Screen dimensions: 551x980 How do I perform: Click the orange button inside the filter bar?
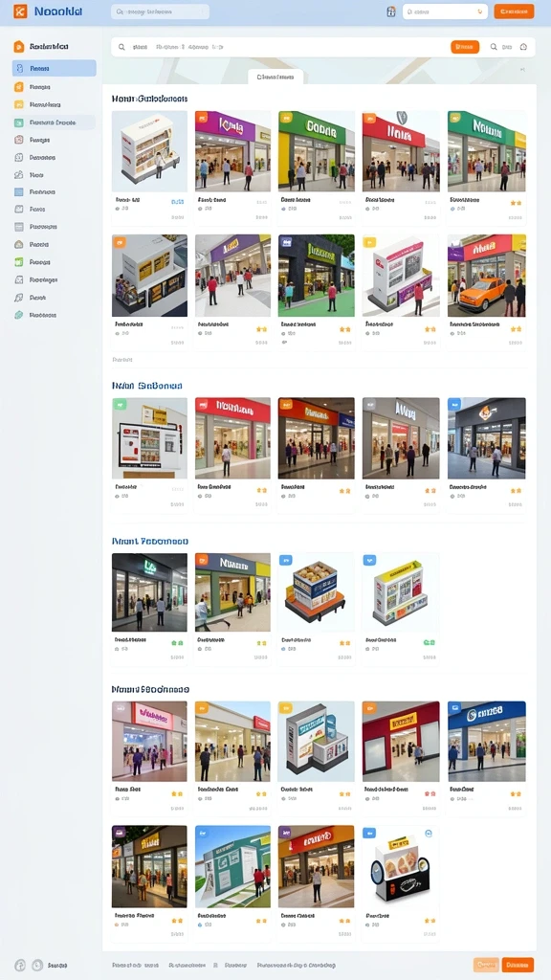(x=465, y=47)
